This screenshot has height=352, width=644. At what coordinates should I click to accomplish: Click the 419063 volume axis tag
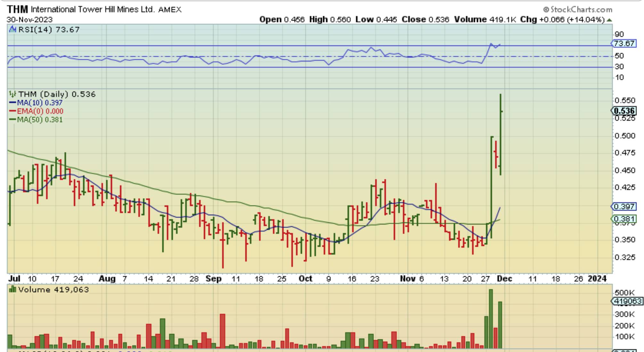pyautogui.click(x=627, y=301)
